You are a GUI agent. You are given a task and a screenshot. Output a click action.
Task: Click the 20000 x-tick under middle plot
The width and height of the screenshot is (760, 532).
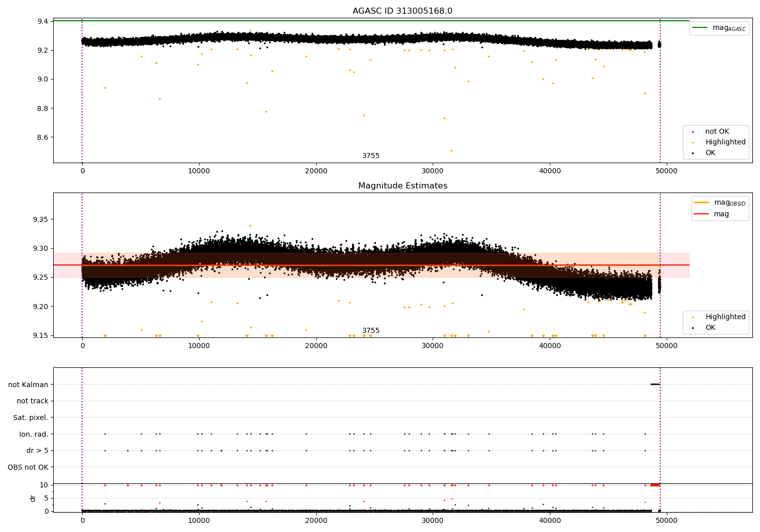(316, 346)
